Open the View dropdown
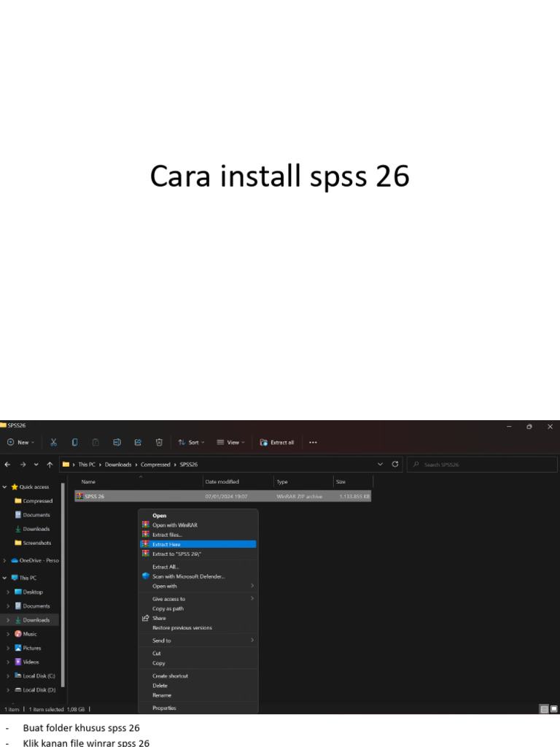 231,442
